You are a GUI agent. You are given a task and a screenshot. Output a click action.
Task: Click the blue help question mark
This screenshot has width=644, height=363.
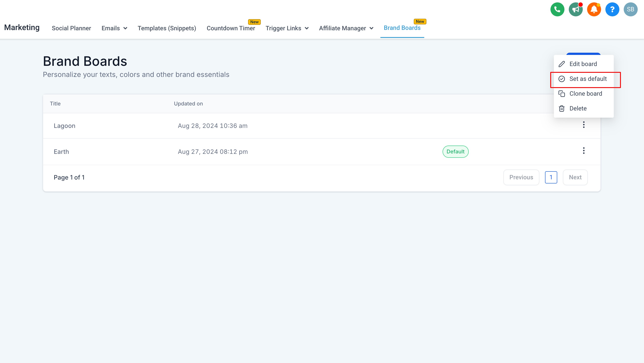click(612, 10)
